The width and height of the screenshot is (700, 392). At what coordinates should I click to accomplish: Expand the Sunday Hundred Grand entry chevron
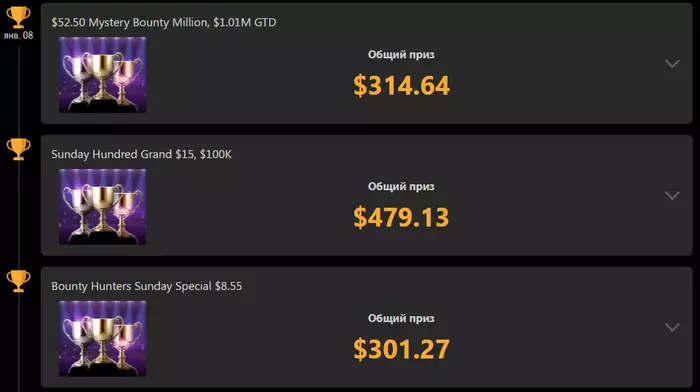(x=672, y=196)
